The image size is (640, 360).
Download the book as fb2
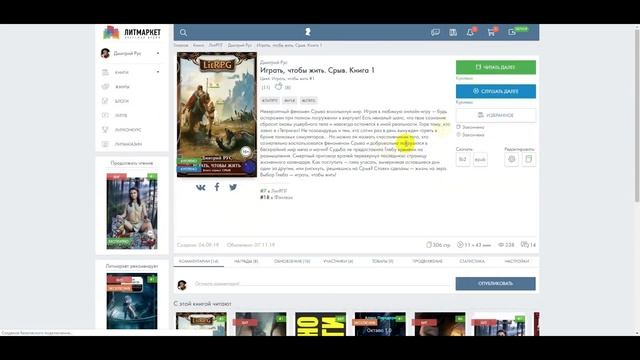tap(463, 159)
